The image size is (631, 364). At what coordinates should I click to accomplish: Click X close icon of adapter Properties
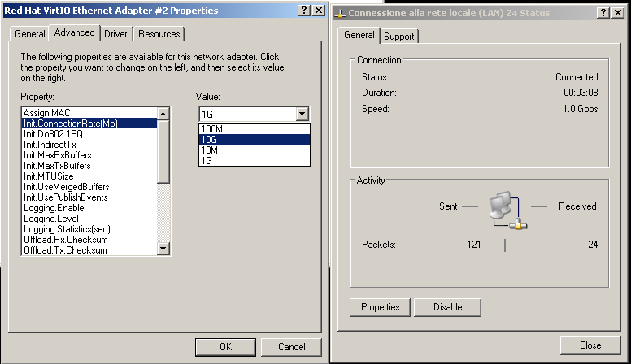coord(319,11)
